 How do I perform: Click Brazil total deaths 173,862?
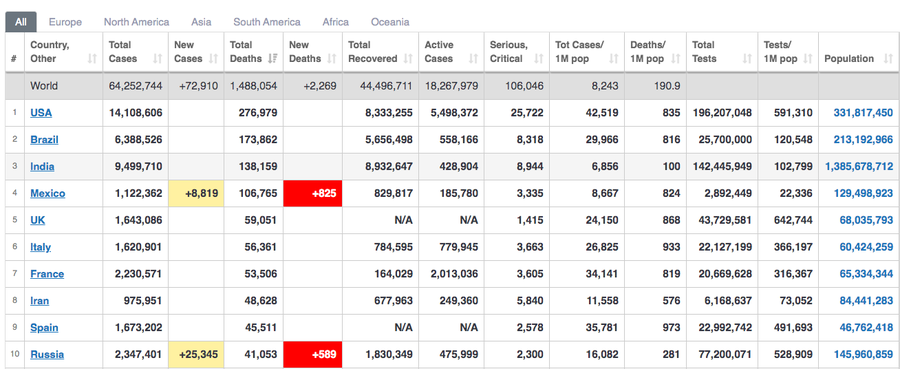[258, 140]
